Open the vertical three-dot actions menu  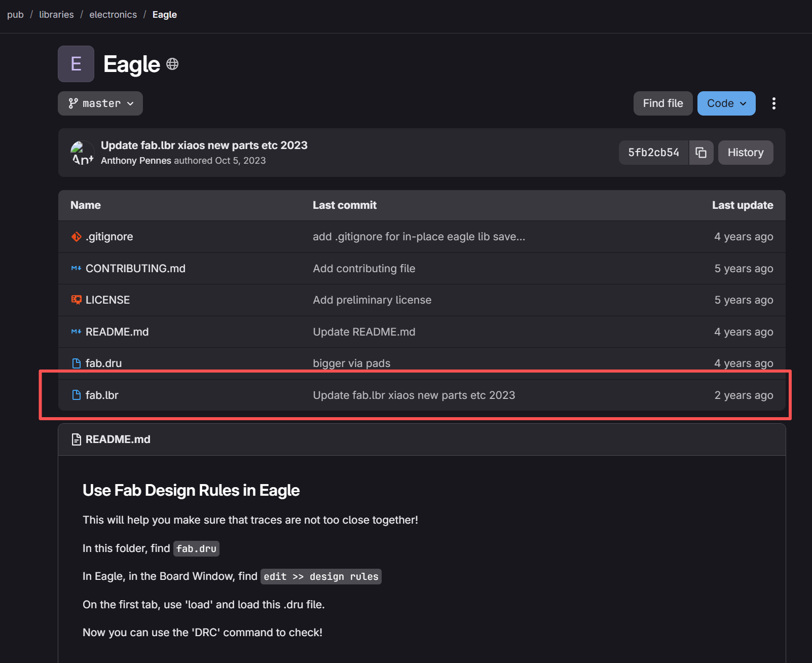coord(773,103)
